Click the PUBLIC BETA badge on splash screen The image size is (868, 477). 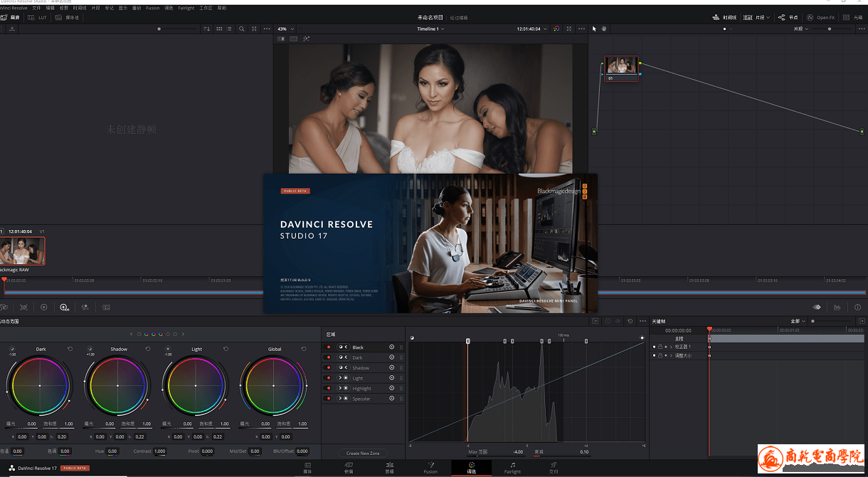[x=295, y=191]
